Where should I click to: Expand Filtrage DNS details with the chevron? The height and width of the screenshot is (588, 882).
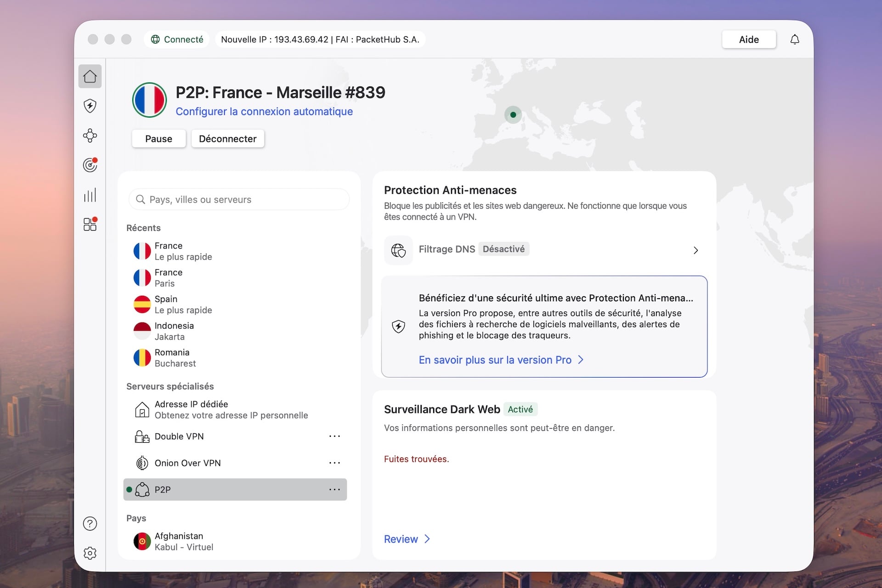click(x=695, y=250)
